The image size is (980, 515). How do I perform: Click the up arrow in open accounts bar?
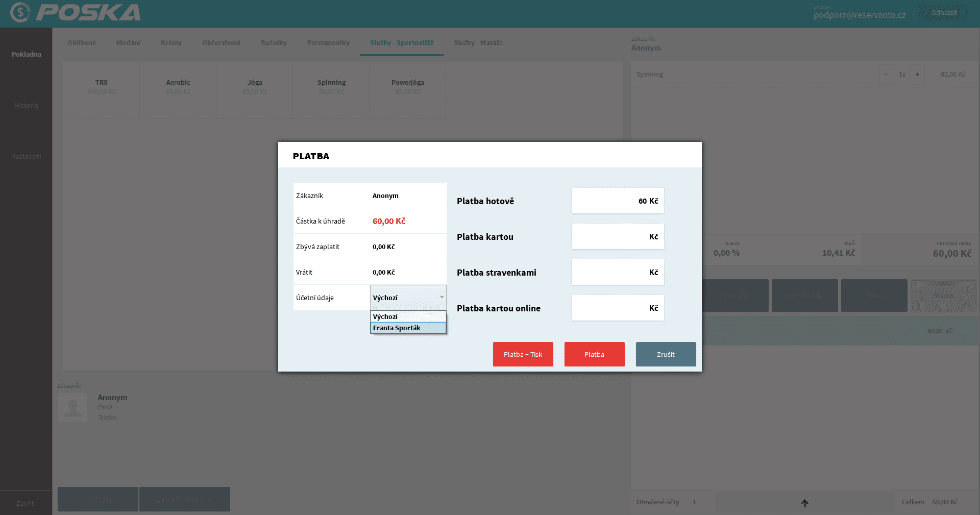tap(804, 503)
